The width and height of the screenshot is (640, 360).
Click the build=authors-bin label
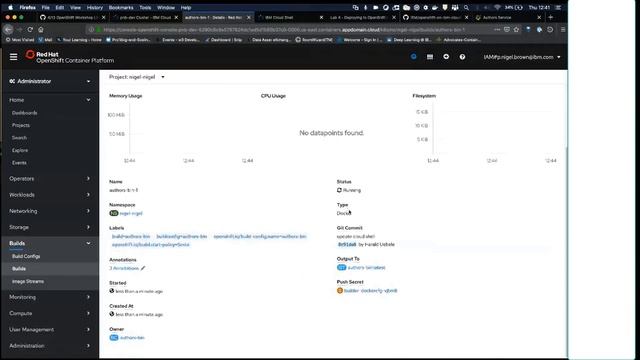pyautogui.click(x=131, y=236)
